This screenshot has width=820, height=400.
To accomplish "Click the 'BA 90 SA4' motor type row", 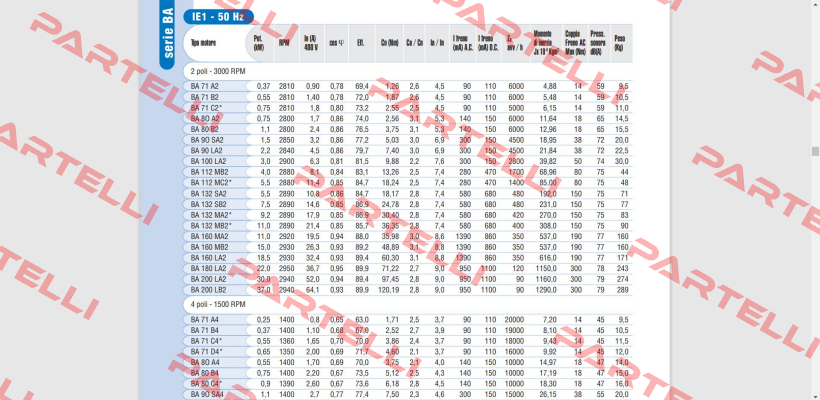I will point(408,395).
